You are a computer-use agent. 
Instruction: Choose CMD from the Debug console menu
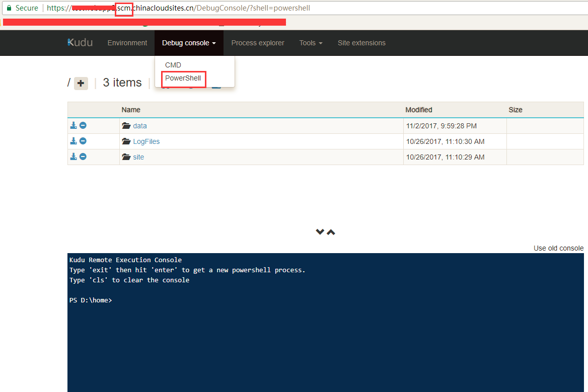(x=173, y=65)
